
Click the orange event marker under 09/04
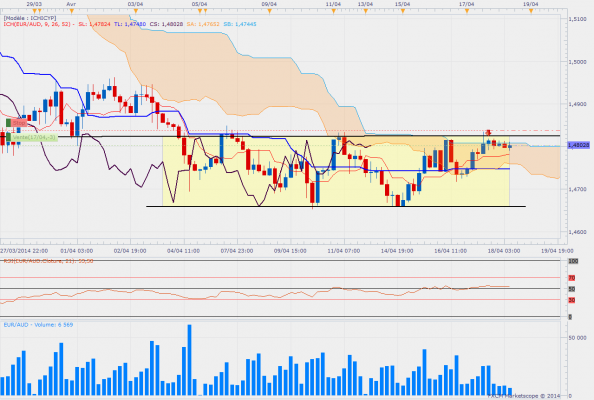pyautogui.click(x=269, y=11)
